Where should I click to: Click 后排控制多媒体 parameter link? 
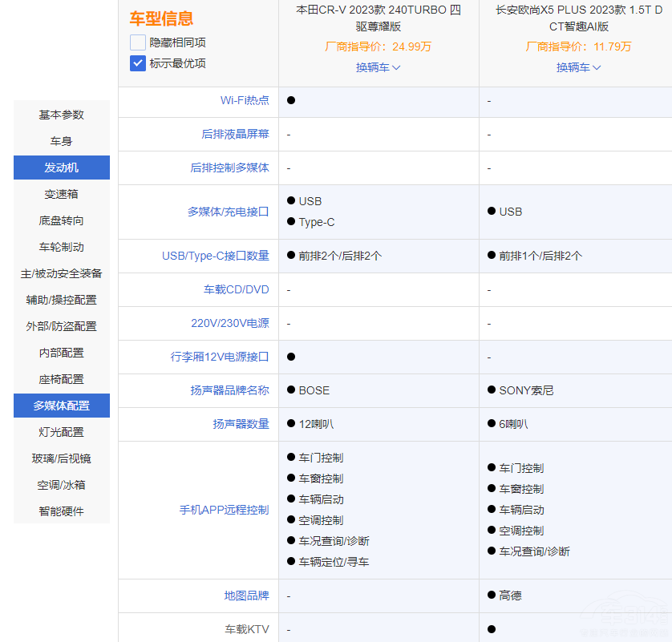tap(229, 168)
